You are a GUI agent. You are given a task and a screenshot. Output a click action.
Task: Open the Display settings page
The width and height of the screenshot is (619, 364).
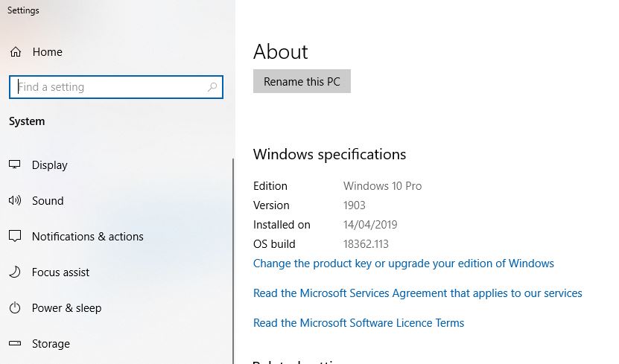[x=49, y=165]
